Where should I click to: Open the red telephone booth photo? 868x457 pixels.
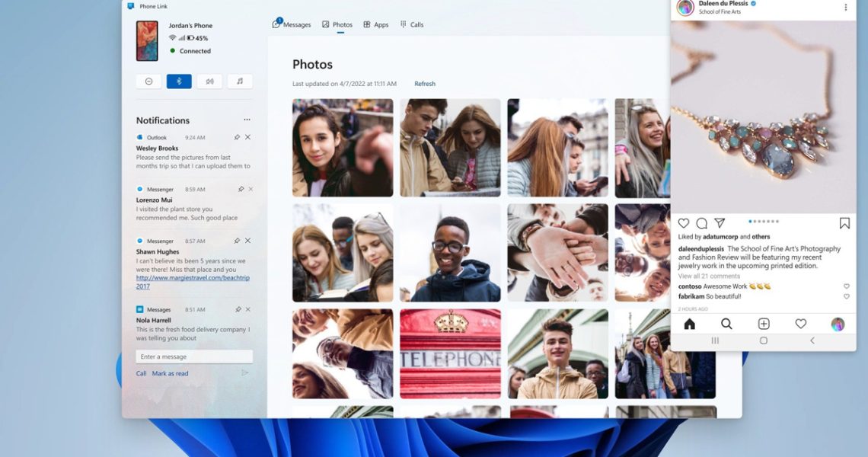(x=450, y=353)
